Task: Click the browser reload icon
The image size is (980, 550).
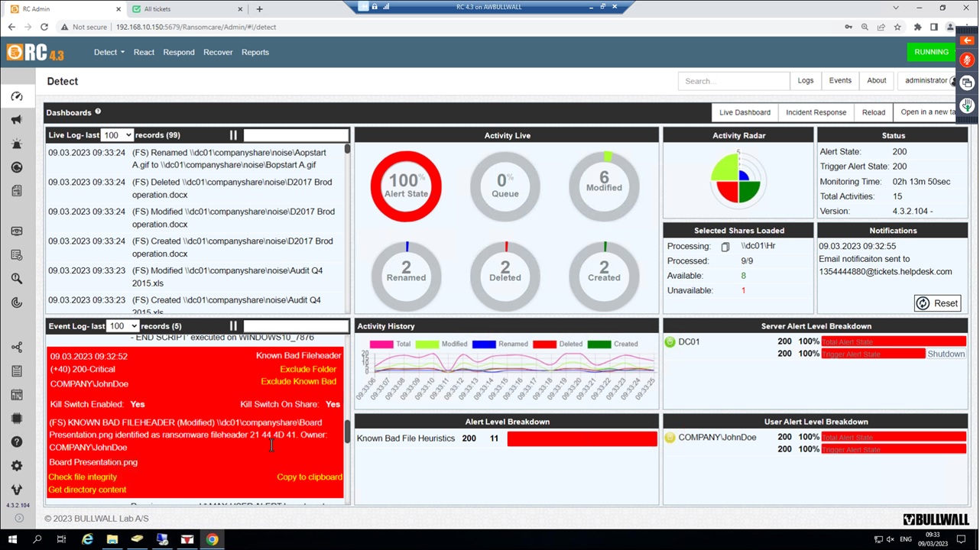Action: tap(44, 27)
